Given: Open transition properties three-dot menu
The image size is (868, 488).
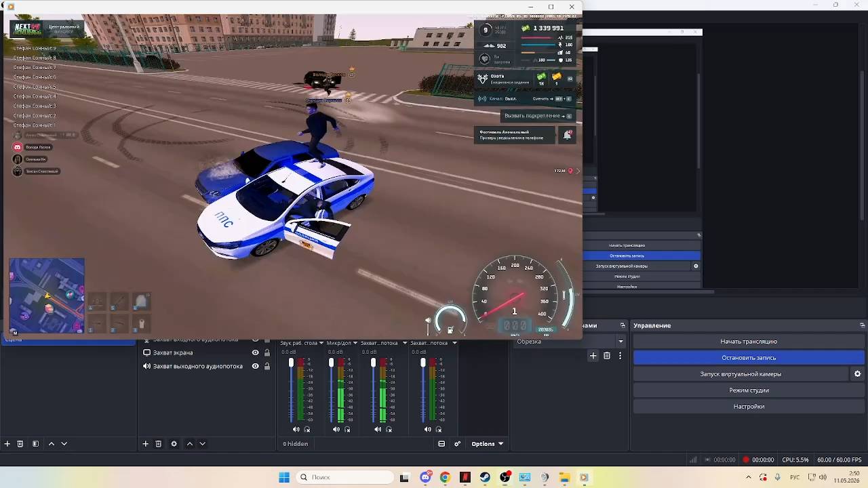Looking at the screenshot, I should [x=620, y=356].
